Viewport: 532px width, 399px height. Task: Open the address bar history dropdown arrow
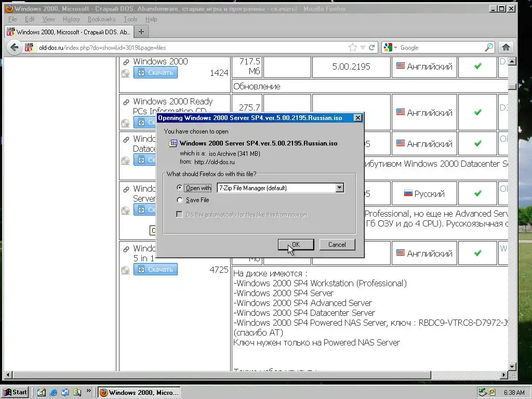(x=363, y=47)
